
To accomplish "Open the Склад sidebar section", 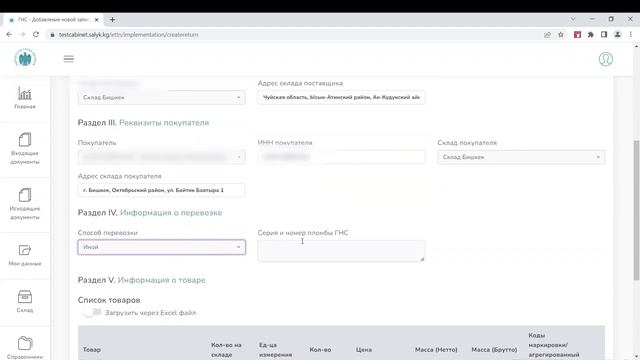I will (x=25, y=302).
